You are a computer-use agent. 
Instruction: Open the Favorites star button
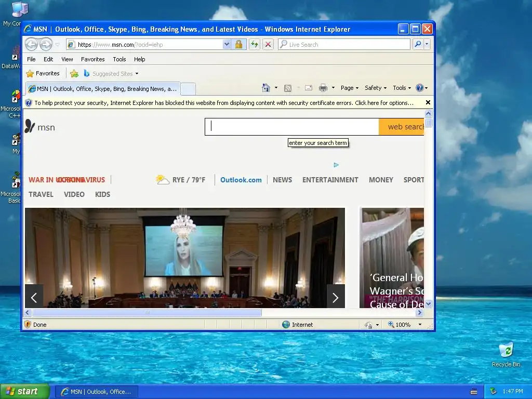(x=43, y=73)
